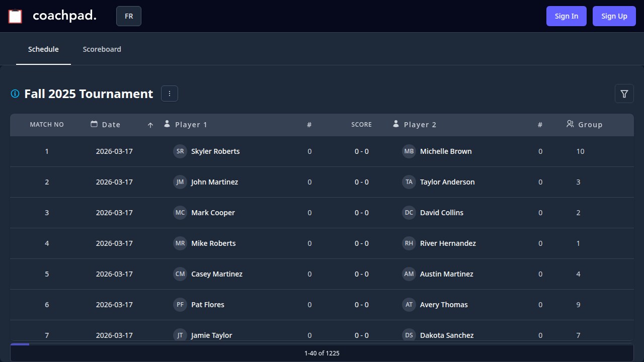Viewport: 644px width, 362px height.
Task: Select the Schedule tab
Action: 43,49
